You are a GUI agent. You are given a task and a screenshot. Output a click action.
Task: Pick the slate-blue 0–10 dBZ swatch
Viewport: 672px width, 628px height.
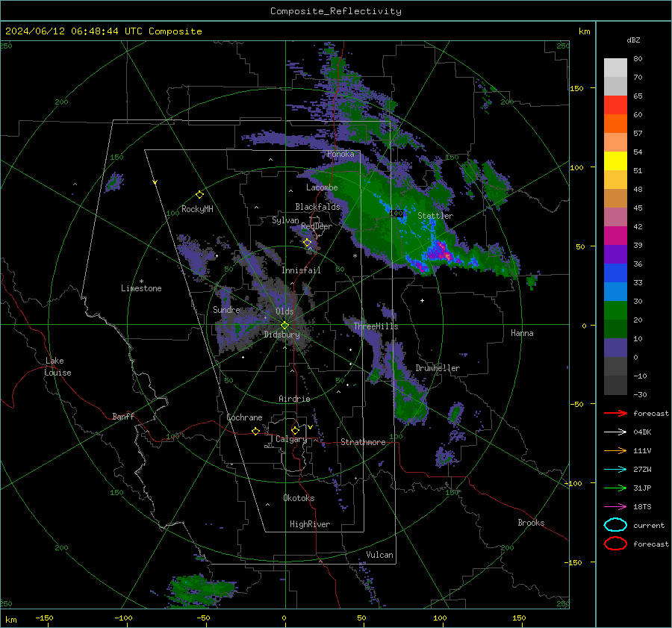pos(615,348)
